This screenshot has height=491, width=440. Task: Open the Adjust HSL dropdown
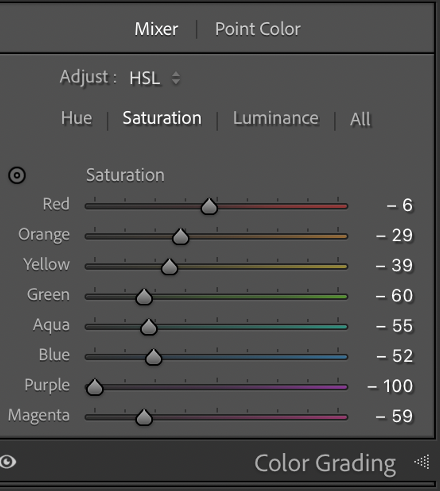(155, 78)
